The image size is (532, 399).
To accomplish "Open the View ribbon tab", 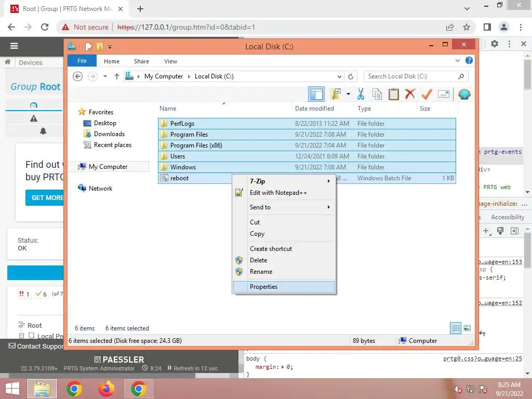I will [x=170, y=61].
